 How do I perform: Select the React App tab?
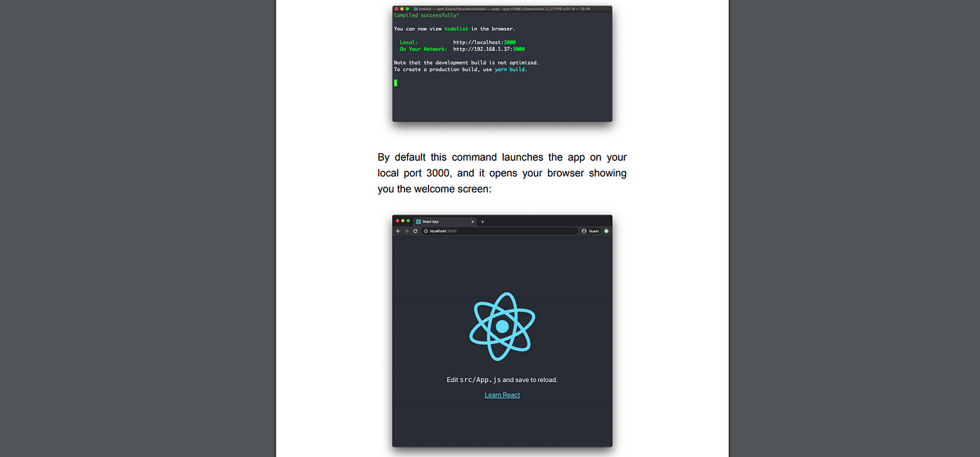click(x=445, y=221)
